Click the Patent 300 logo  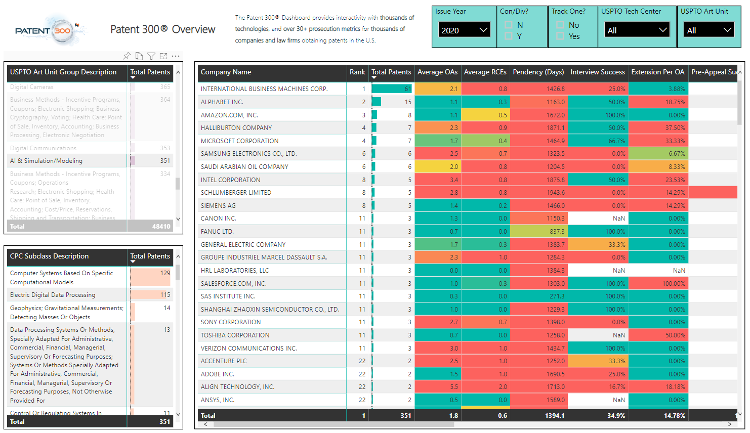pos(49,30)
